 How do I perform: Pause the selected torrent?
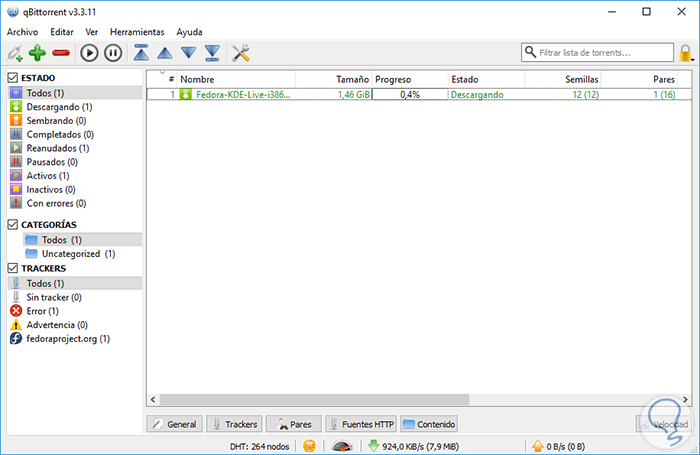coord(113,53)
